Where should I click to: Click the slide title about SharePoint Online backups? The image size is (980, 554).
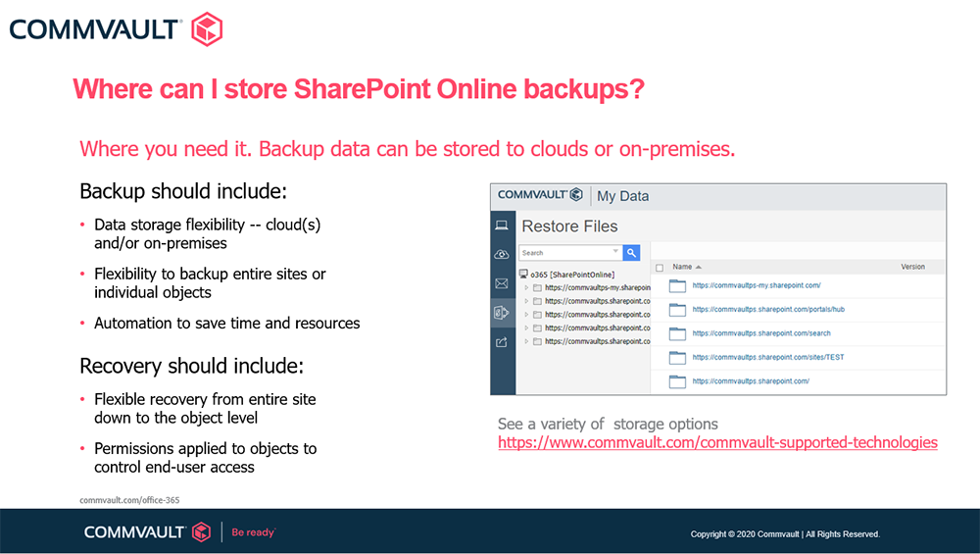coord(359,89)
